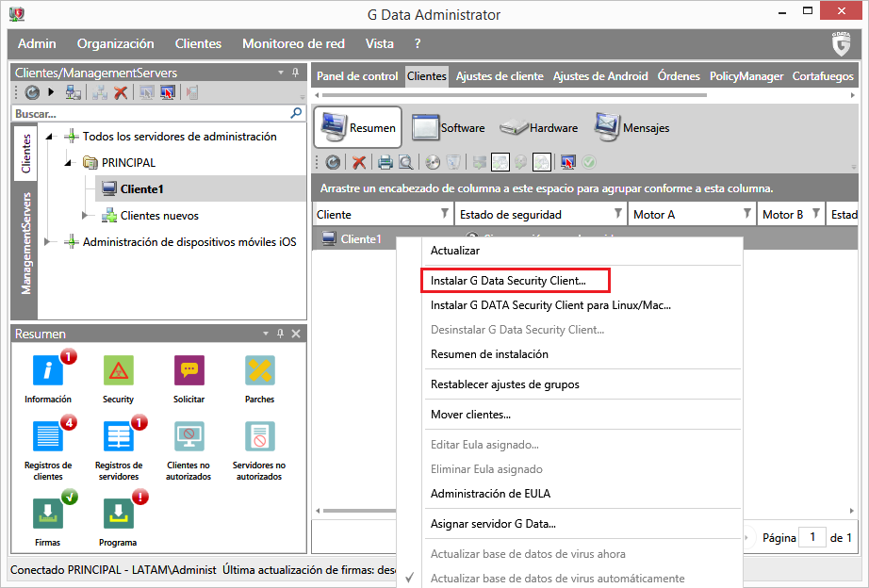Switch to 'Ajustes de cliente' tab
This screenshot has width=869, height=588.
(500, 76)
